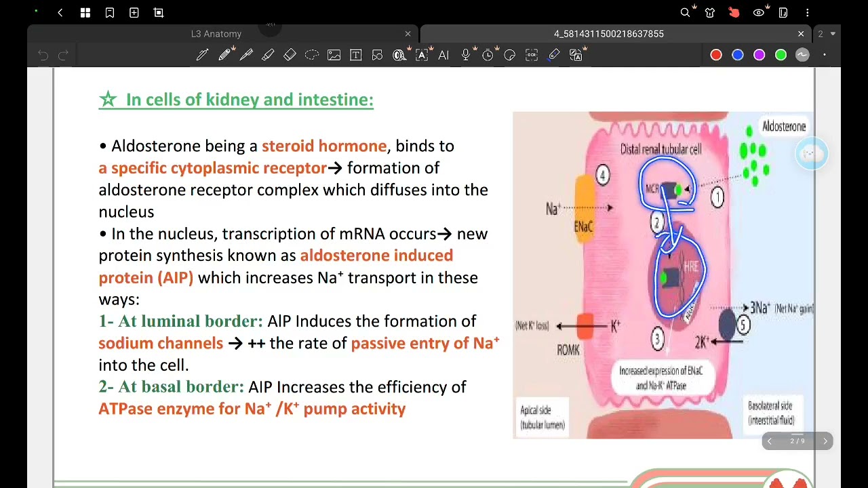Image resolution: width=868 pixels, height=488 pixels.
Task: Undo the last stroke
Action: 43,55
